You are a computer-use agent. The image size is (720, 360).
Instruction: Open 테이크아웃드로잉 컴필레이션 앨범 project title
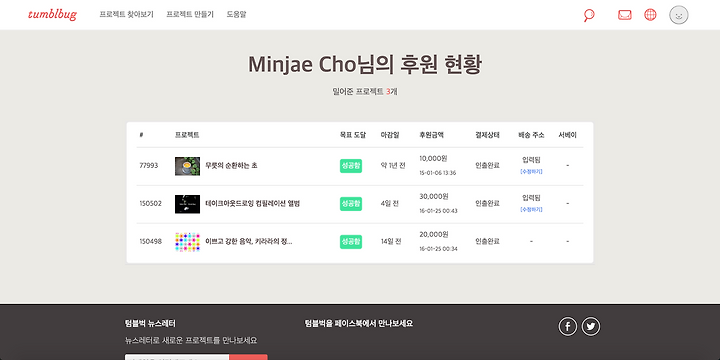(x=253, y=203)
